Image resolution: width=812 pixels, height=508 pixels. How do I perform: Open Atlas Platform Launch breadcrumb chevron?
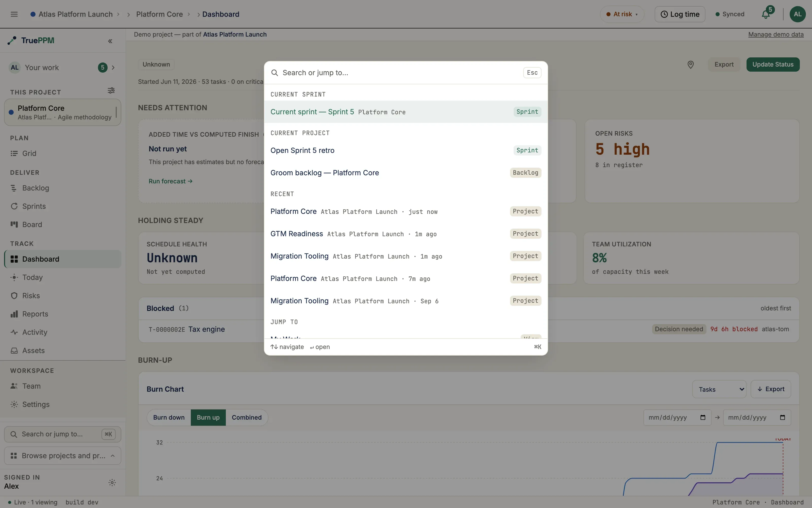coord(118,14)
